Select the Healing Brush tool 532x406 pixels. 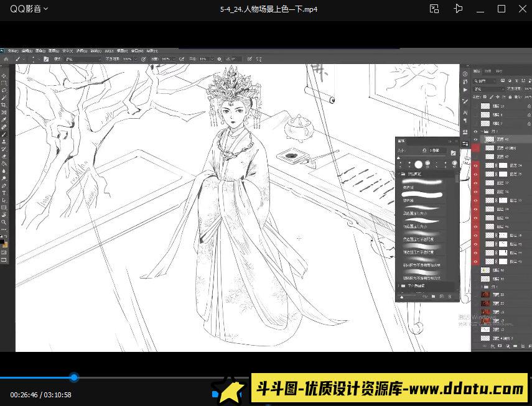point(4,127)
